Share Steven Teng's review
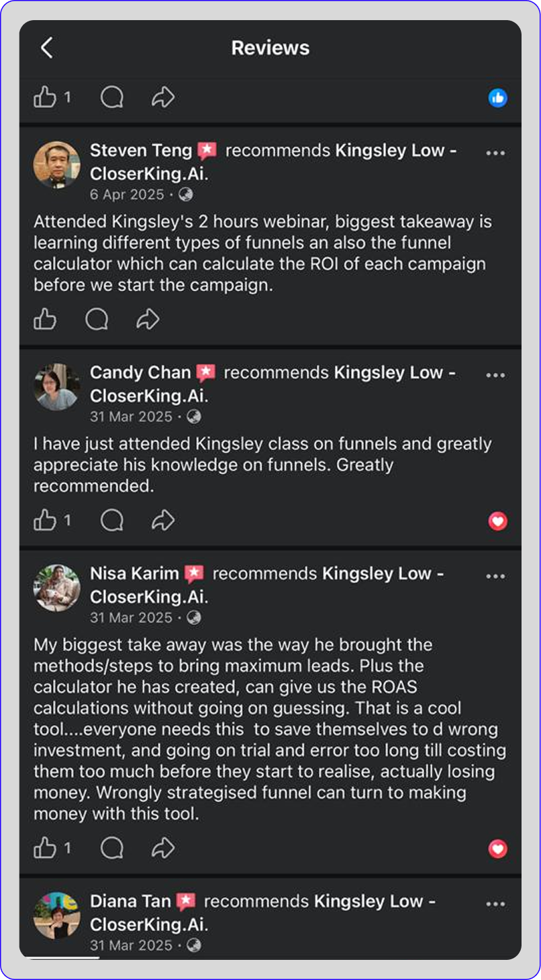This screenshot has width=541, height=980. tap(148, 320)
